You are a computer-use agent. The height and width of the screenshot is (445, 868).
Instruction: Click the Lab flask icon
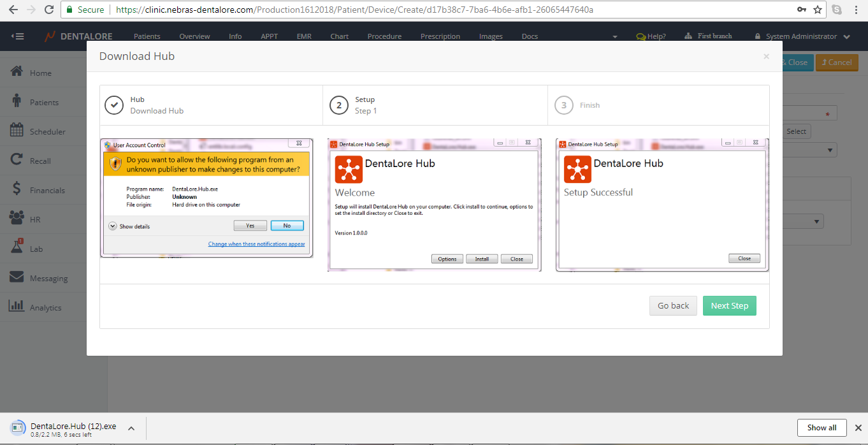coord(17,247)
